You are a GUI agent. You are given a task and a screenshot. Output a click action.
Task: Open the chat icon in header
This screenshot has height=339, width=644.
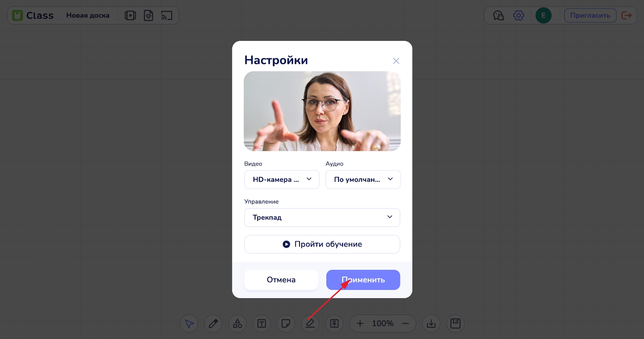click(x=498, y=16)
